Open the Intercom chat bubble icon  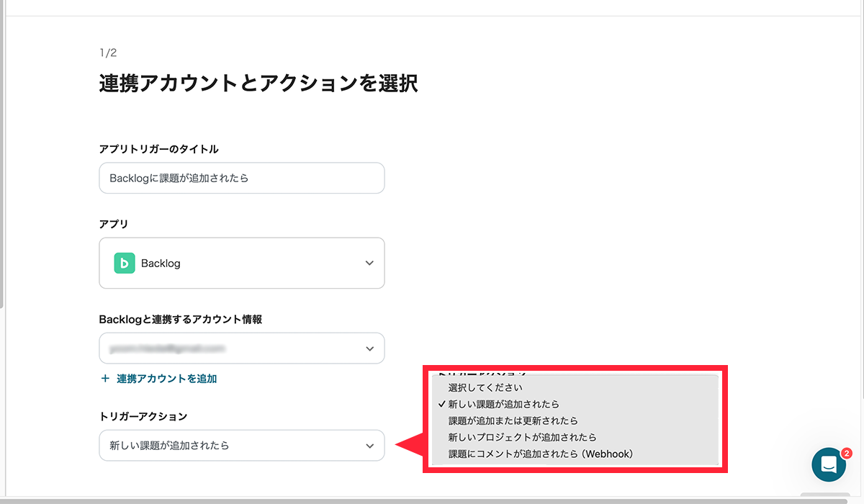828,465
